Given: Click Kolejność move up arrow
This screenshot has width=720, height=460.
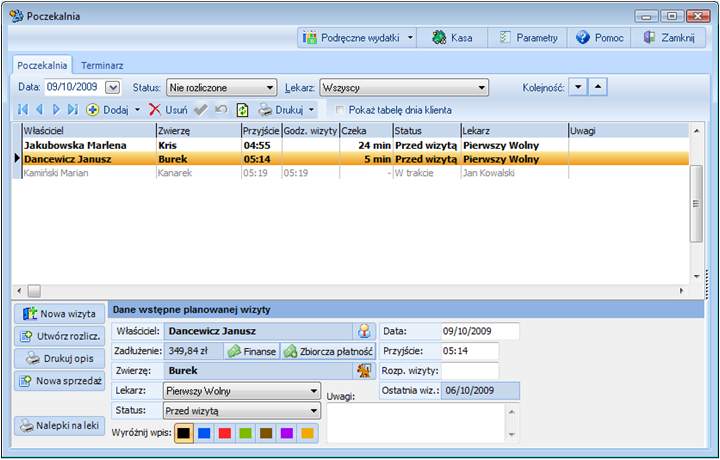Looking at the screenshot, I should pyautogui.click(x=598, y=87).
